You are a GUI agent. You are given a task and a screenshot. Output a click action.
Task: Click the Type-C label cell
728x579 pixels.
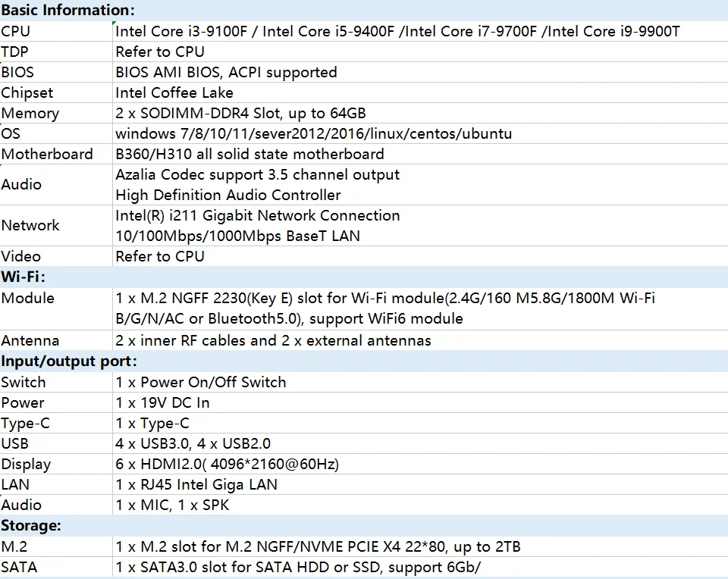pos(55,423)
